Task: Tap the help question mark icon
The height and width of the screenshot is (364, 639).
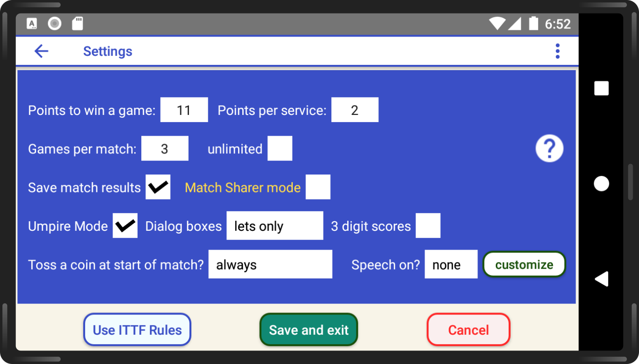Action: (549, 148)
